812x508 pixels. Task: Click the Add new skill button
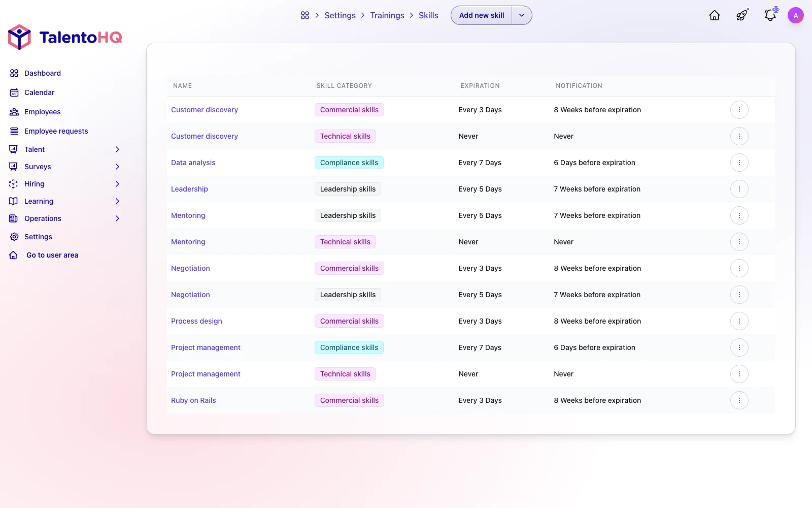click(x=482, y=15)
